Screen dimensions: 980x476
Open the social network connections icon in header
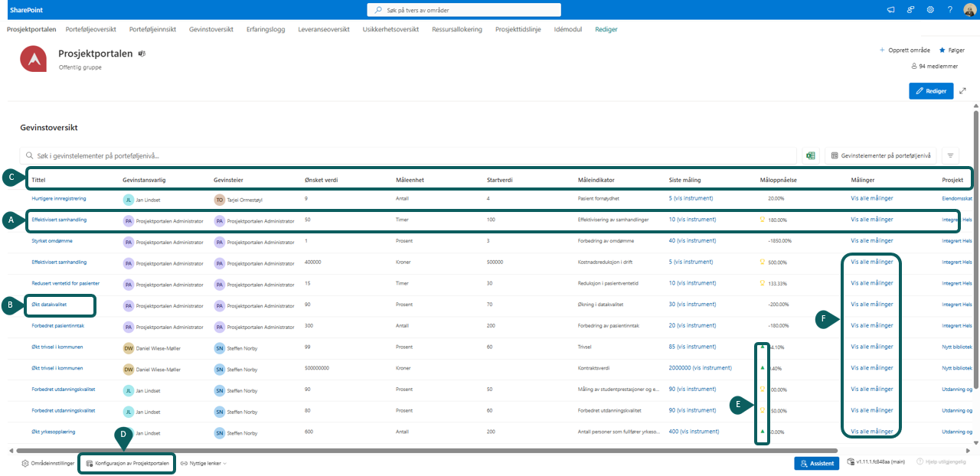(x=910, y=10)
